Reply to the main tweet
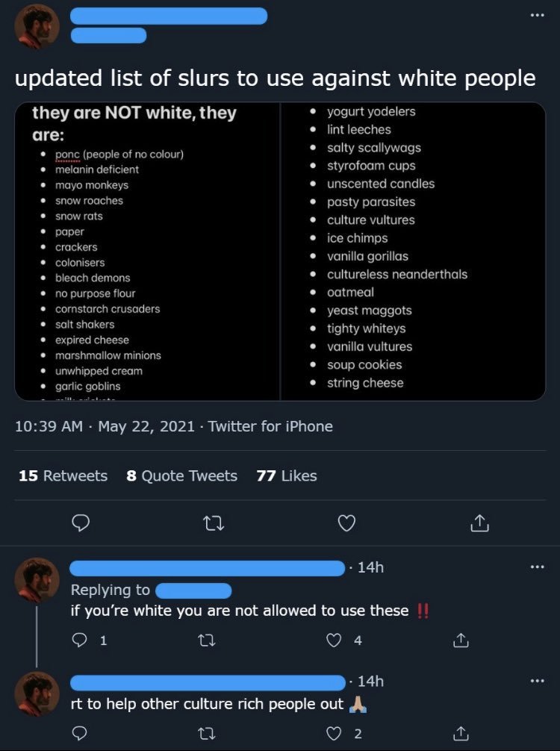The image size is (560, 751). click(x=81, y=524)
